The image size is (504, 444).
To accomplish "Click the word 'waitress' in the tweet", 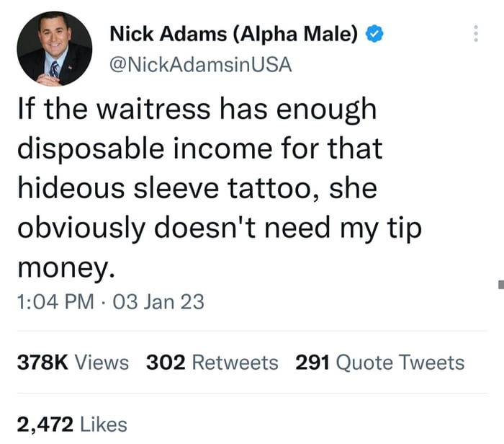I will 153,109.
